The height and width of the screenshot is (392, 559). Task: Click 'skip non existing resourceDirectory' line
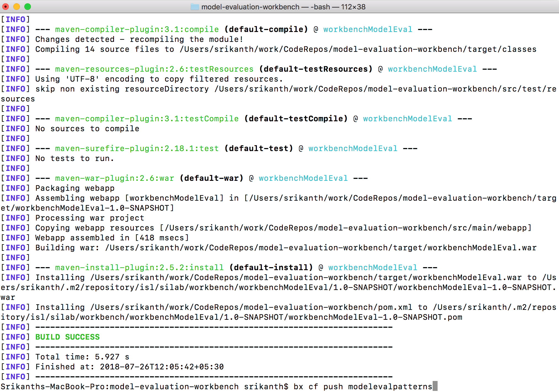tap(279, 94)
